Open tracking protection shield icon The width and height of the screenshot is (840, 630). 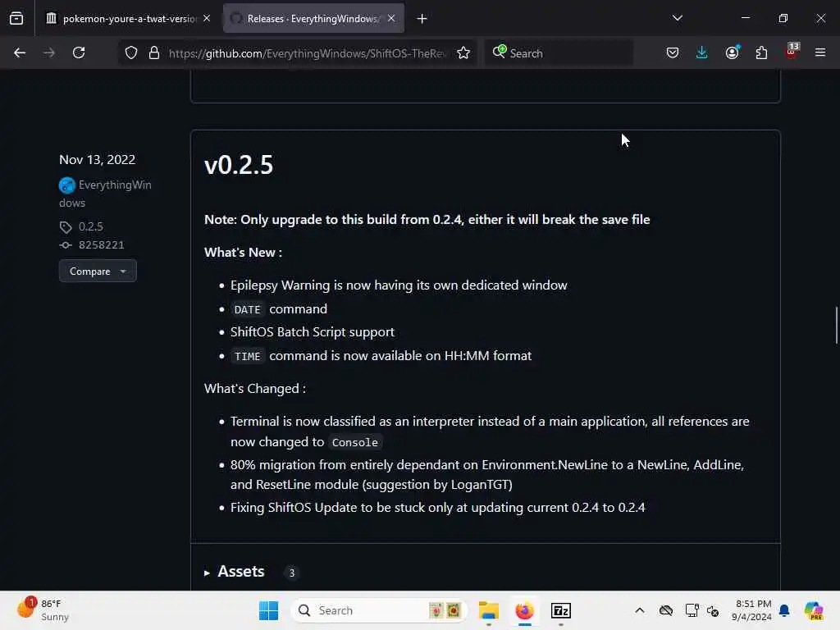pyautogui.click(x=131, y=52)
